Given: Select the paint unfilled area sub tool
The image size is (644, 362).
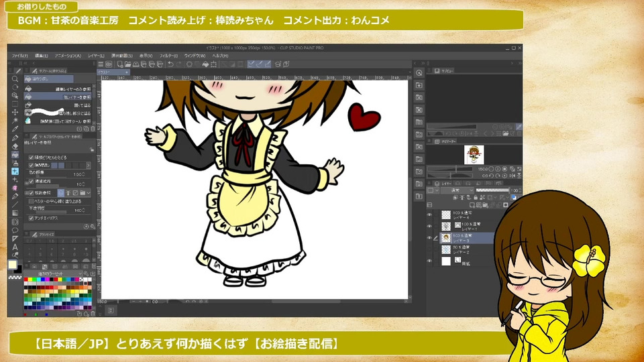Looking at the screenshot, I should (58, 113).
